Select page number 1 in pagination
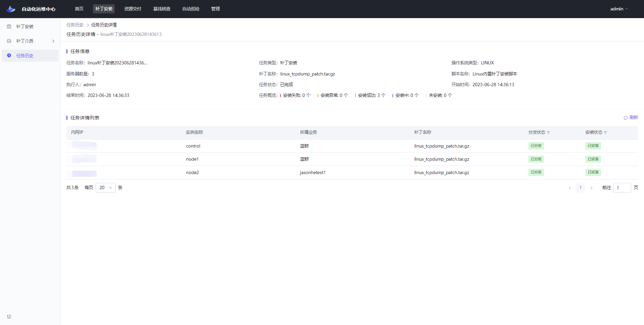Image resolution: width=644 pixels, height=325 pixels. [x=581, y=188]
